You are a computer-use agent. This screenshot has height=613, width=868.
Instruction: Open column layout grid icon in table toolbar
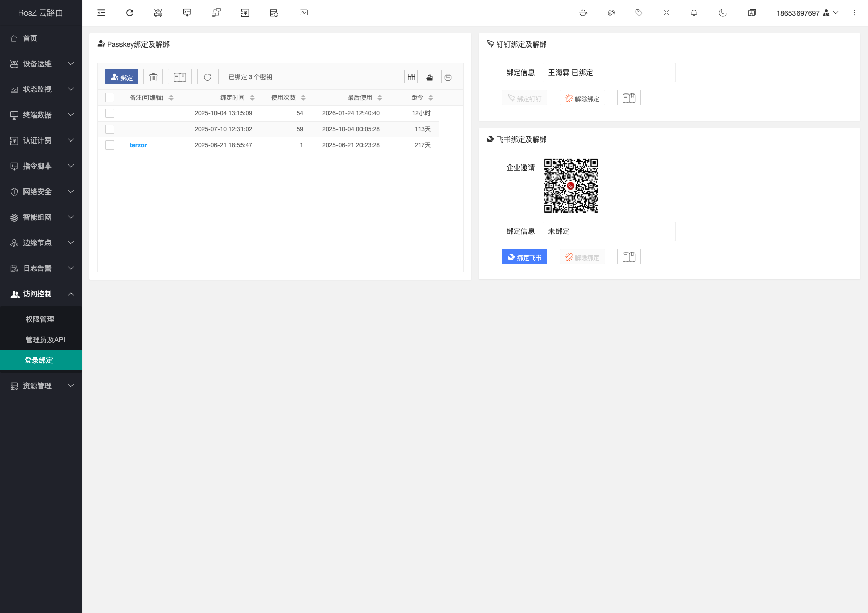click(x=411, y=77)
